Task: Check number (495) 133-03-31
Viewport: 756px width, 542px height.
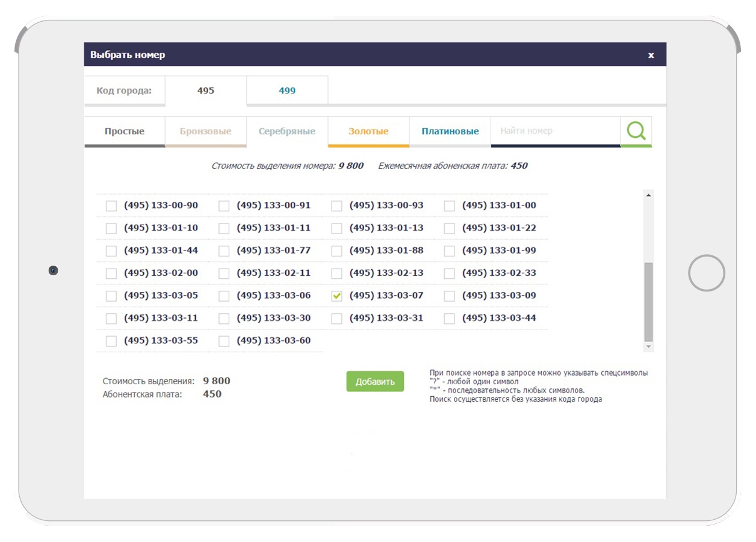Action: point(336,319)
